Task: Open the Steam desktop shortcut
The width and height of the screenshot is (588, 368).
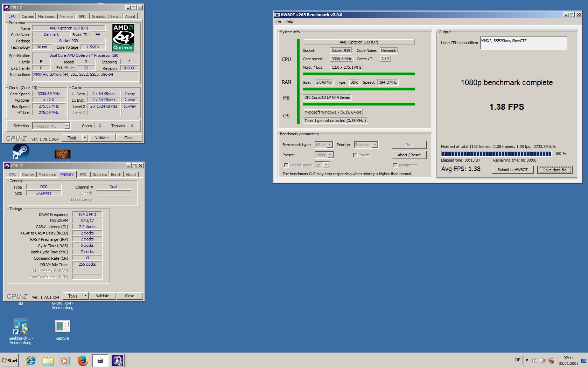Action: click(21, 151)
